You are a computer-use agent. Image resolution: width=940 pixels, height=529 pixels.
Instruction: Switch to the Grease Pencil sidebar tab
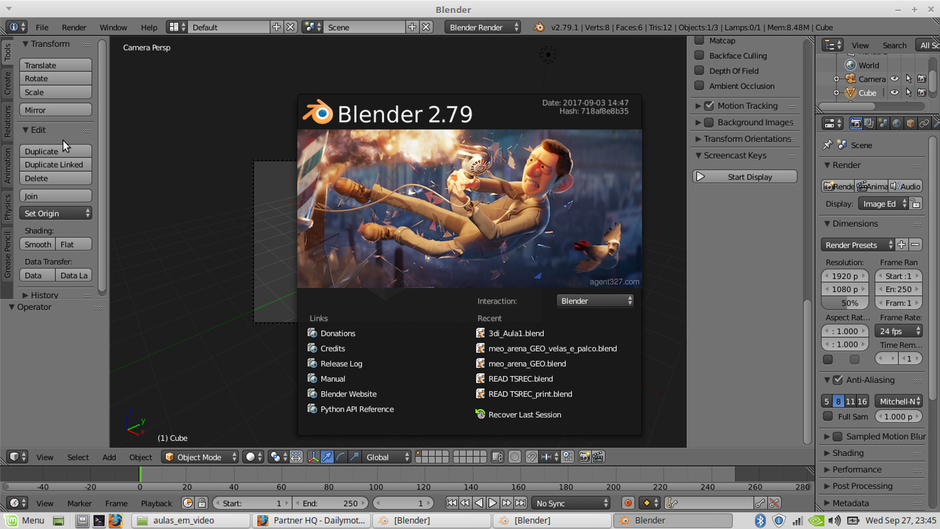coord(7,256)
